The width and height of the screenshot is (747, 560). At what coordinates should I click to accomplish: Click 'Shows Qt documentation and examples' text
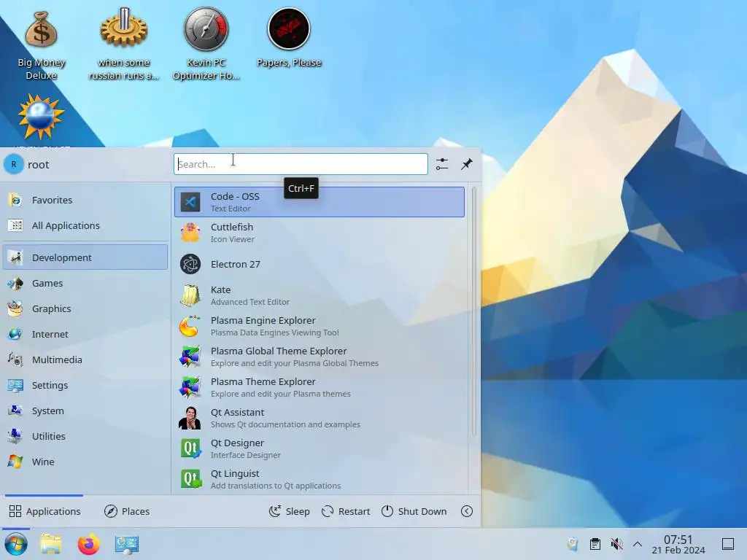[285, 424]
